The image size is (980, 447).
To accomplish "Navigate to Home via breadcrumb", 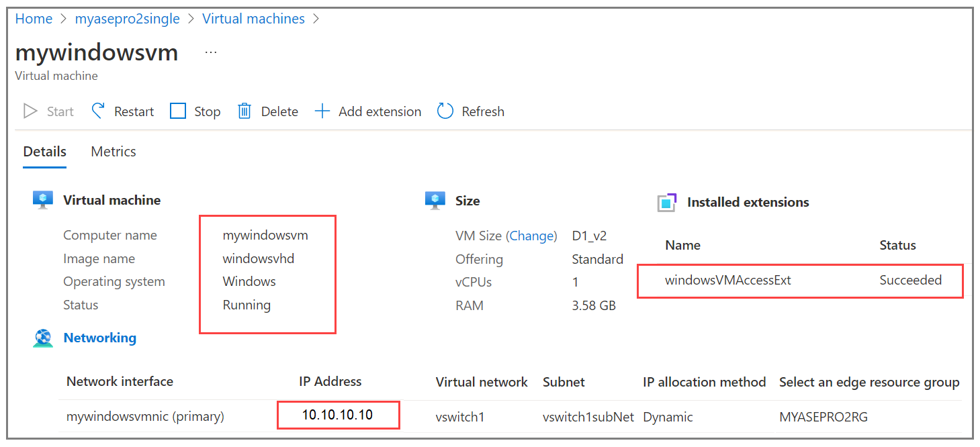I will (x=34, y=18).
